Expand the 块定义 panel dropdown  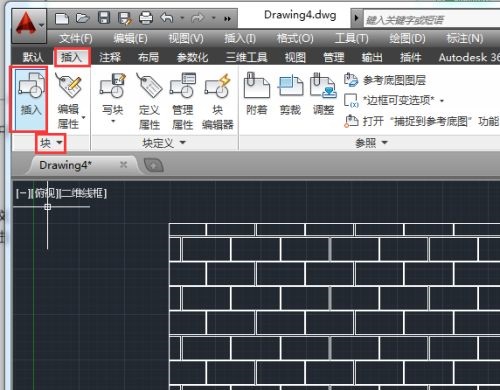(163, 143)
